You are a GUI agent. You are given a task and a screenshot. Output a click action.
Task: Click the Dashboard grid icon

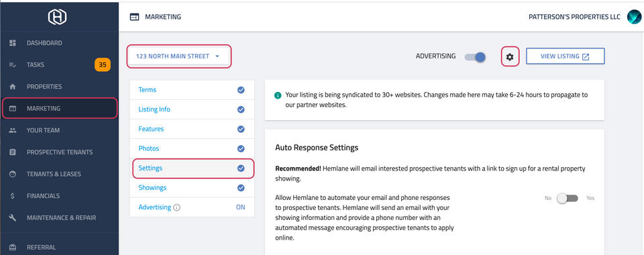click(x=12, y=43)
